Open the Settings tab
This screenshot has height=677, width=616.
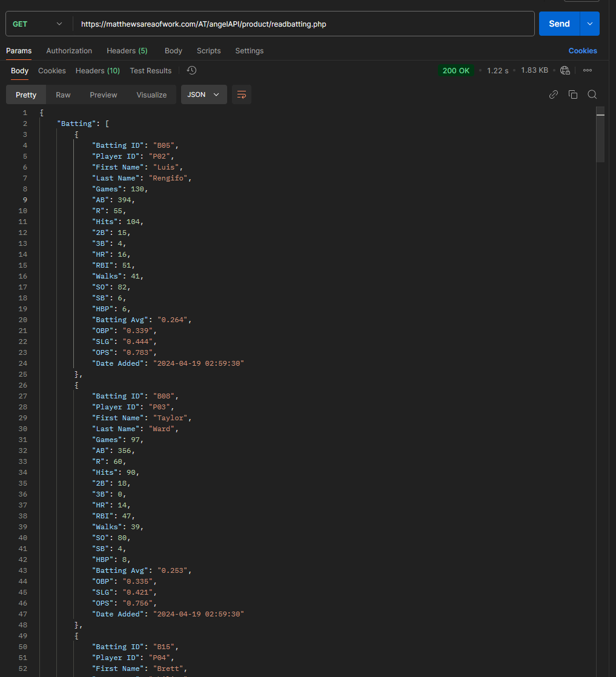(250, 50)
